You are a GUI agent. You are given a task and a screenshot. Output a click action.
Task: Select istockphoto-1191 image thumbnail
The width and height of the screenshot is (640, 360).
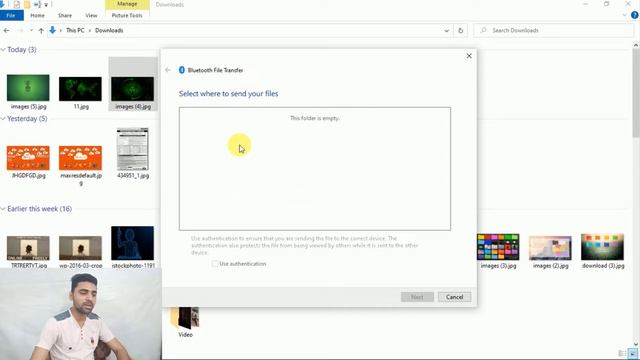pyautogui.click(x=133, y=243)
